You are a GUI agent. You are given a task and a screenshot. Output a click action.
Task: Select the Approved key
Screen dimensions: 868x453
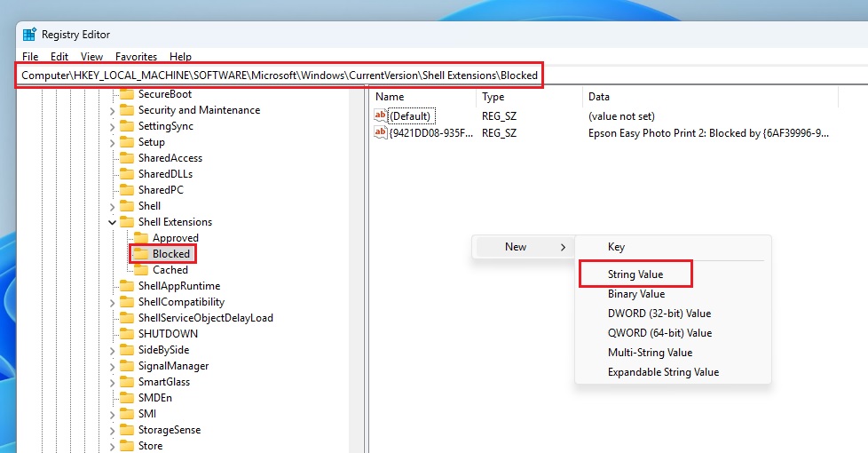(x=176, y=238)
